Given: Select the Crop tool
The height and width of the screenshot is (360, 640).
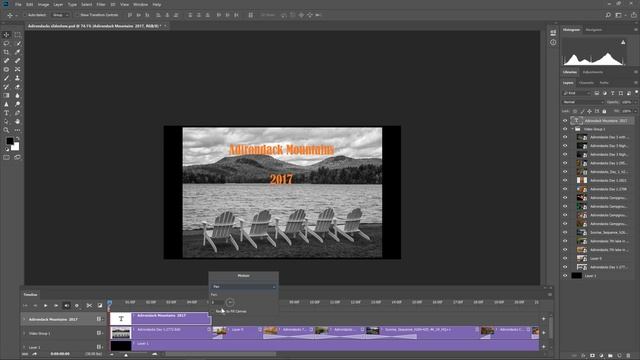Looking at the screenshot, I should (7, 52).
